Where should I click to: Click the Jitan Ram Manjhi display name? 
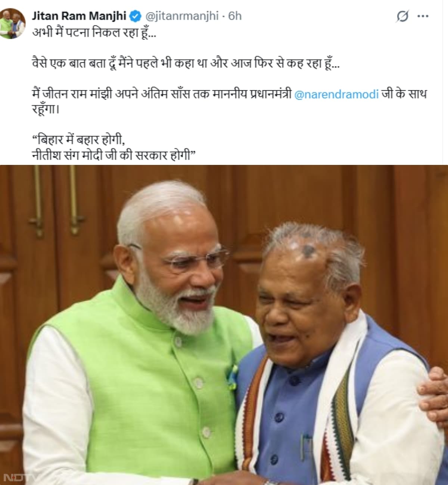pos(79,16)
